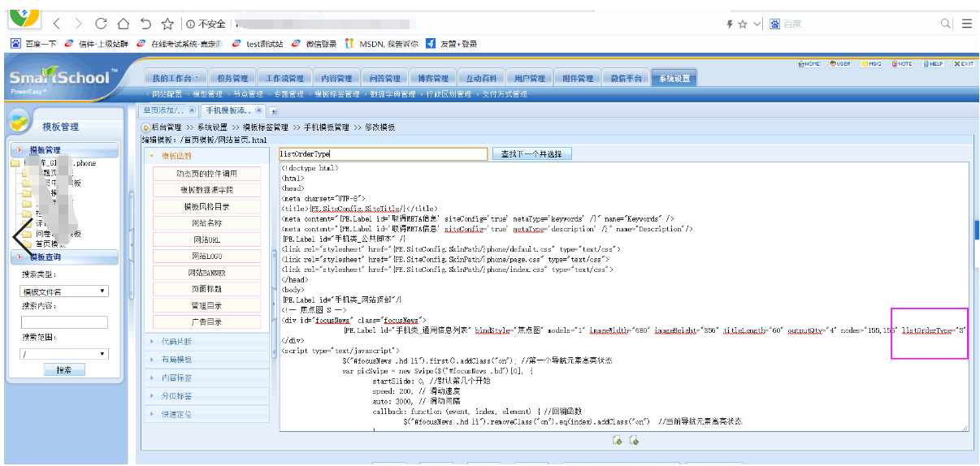Open the 搜索范围 dropdown showing slash
980x466 pixels.
coord(64,354)
